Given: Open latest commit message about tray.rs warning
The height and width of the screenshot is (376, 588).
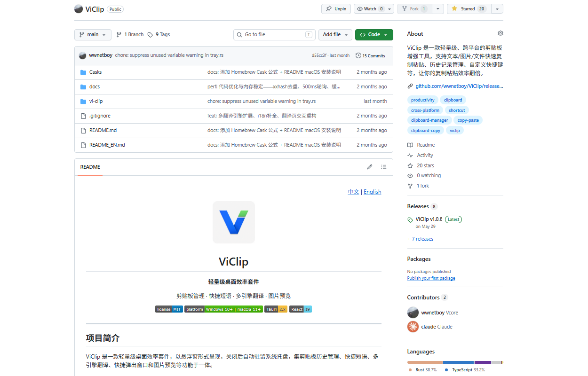Looking at the screenshot, I should [169, 55].
